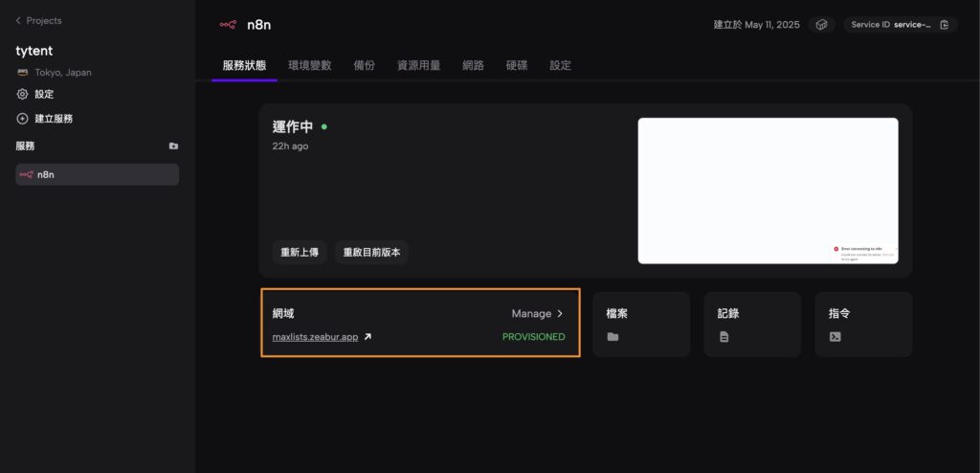Open the 資源用量 tab
Screen dimensions: 980x473
419,65
